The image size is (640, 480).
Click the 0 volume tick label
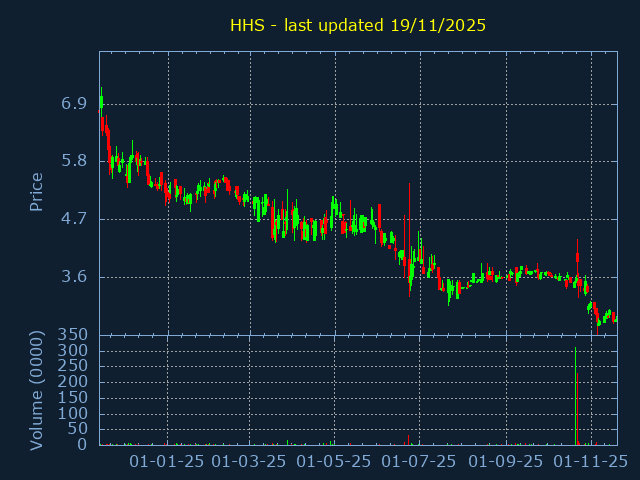coord(83,445)
